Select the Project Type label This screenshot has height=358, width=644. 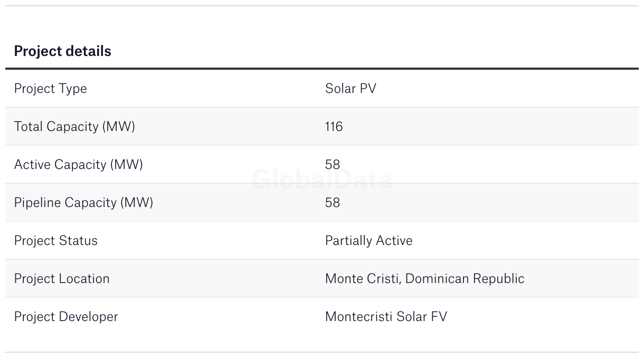[x=50, y=89]
